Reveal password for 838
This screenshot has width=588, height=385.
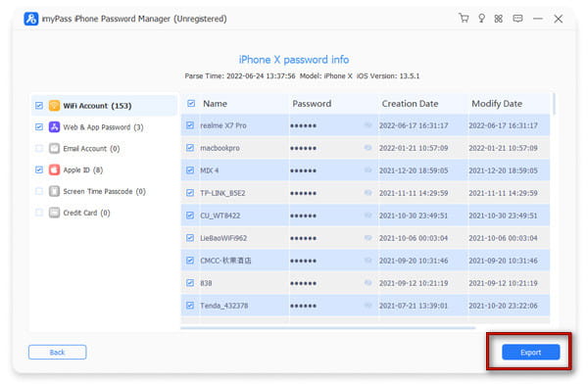(367, 283)
